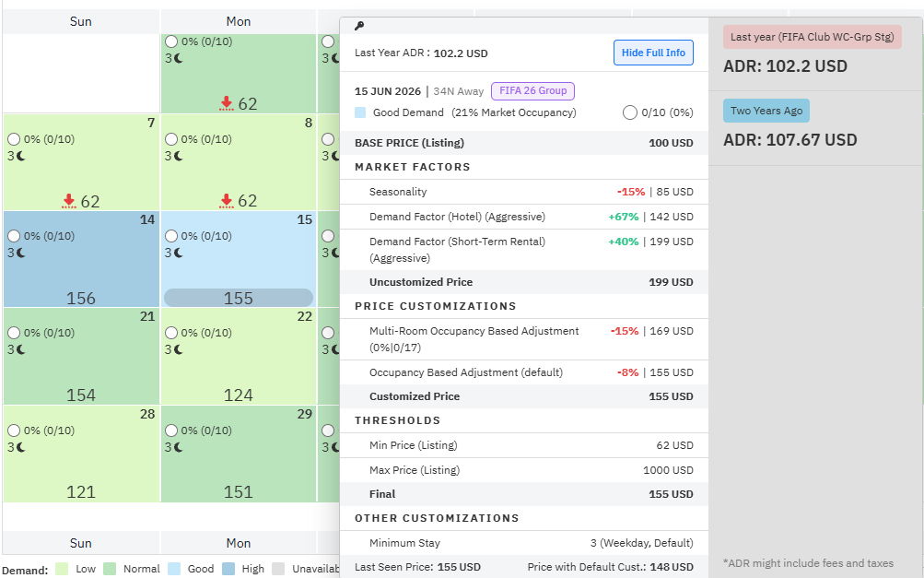Screen dimensions: 924x578
Task: Select occupancy circle on Sunday 14
Action: [14, 236]
